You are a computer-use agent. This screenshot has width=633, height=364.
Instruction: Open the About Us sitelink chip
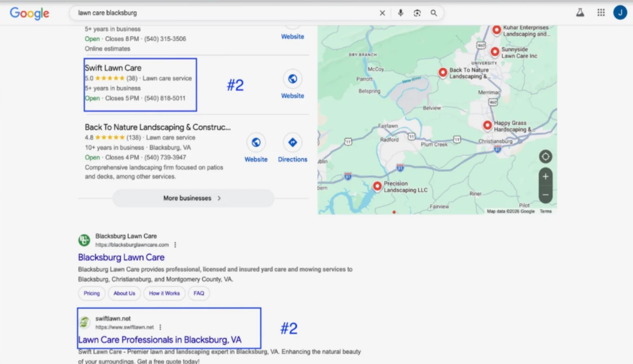(x=124, y=293)
